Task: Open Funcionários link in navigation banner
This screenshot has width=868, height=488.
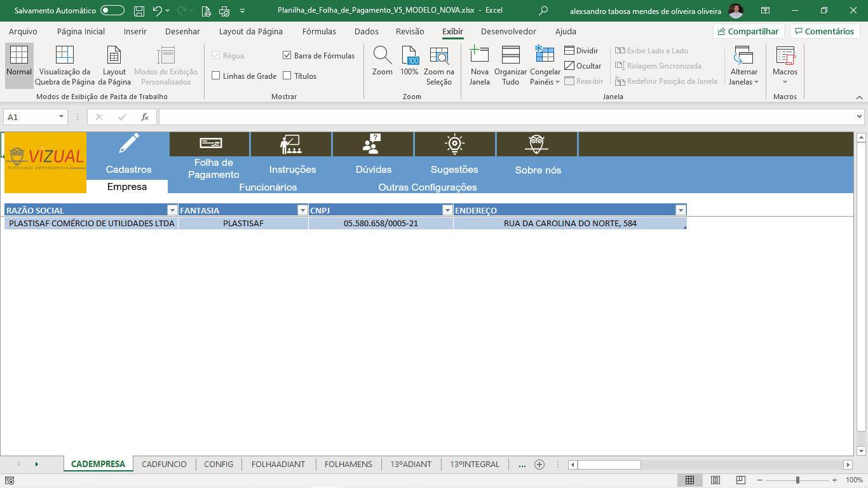Action: [268, 187]
